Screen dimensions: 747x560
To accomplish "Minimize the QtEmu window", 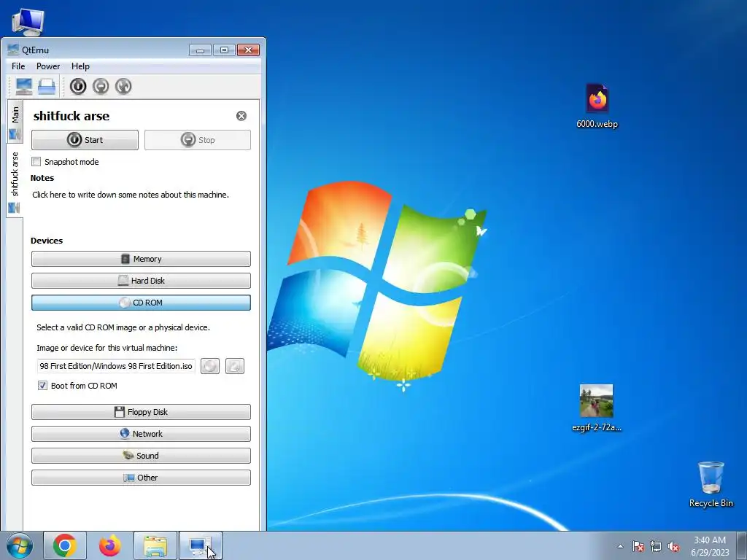I will point(200,50).
